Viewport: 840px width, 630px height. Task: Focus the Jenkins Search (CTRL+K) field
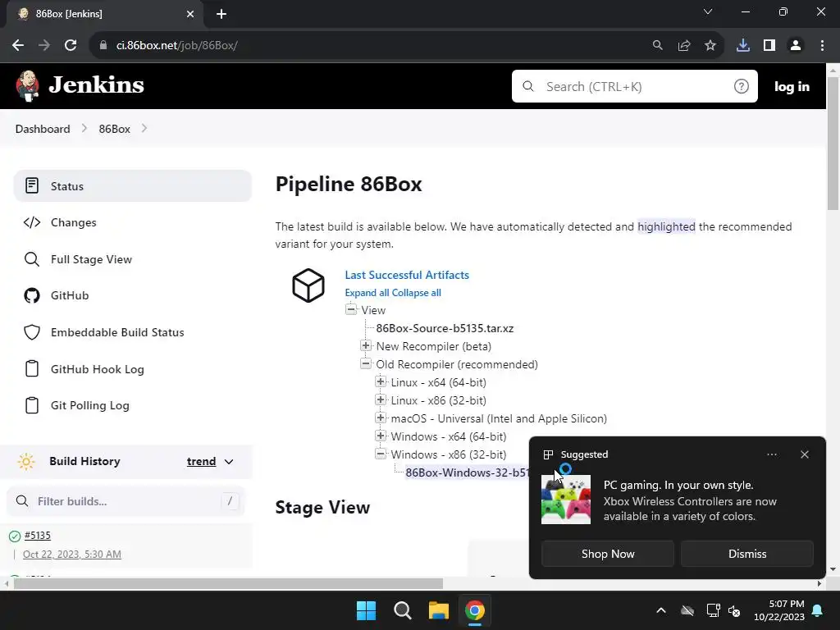[x=634, y=86]
